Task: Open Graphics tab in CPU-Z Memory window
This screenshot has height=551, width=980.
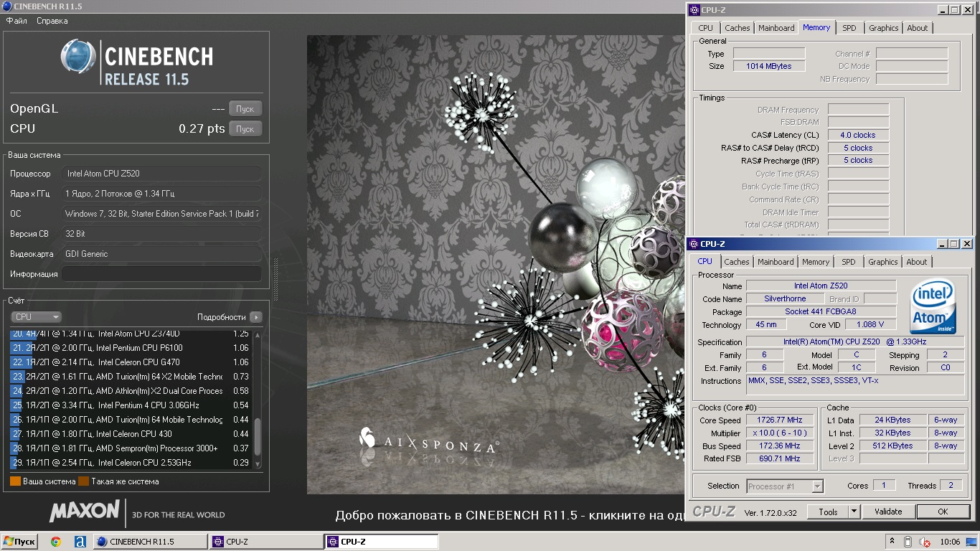Action: (883, 28)
